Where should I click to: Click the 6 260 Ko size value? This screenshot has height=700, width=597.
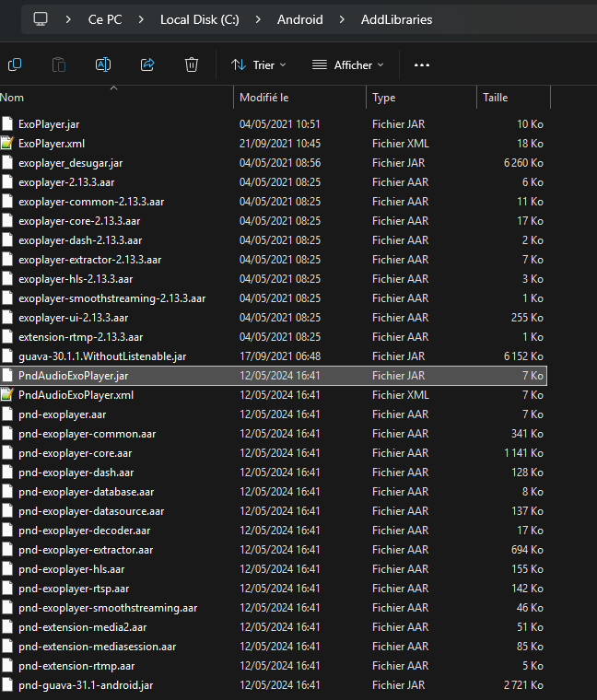pos(523,162)
